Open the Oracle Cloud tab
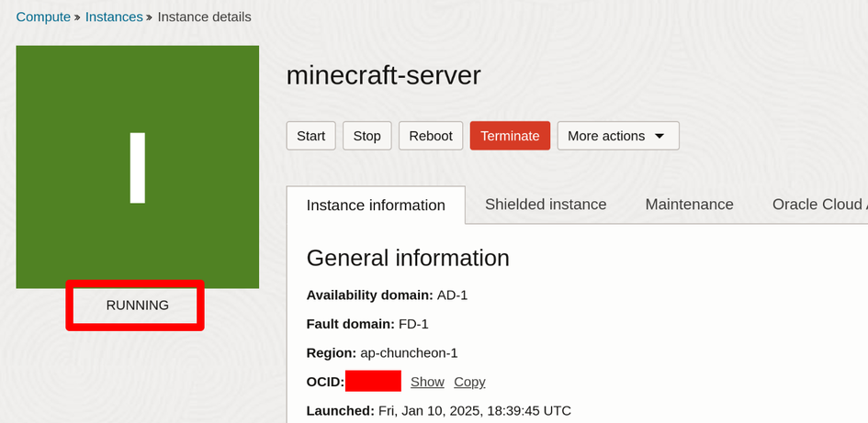 (820, 205)
